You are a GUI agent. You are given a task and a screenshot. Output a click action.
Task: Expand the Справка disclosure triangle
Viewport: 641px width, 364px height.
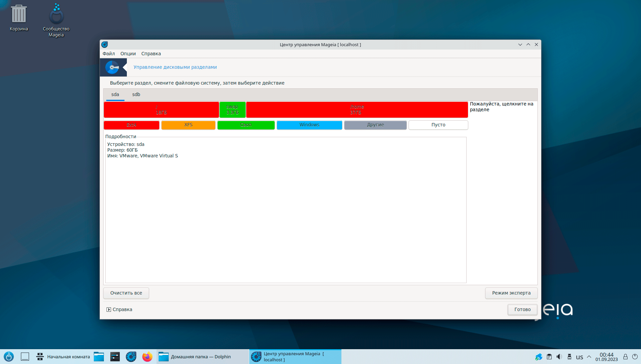(x=109, y=309)
